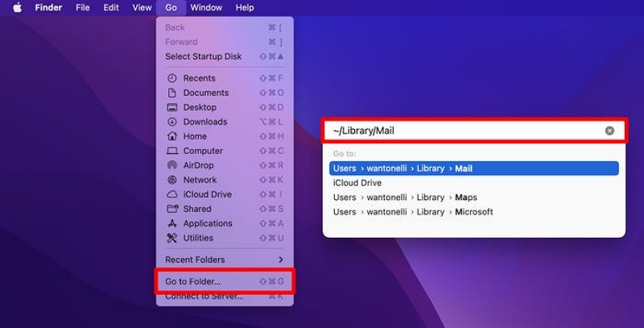
Task: Click the Desktop screen icon
Action: [x=172, y=107]
